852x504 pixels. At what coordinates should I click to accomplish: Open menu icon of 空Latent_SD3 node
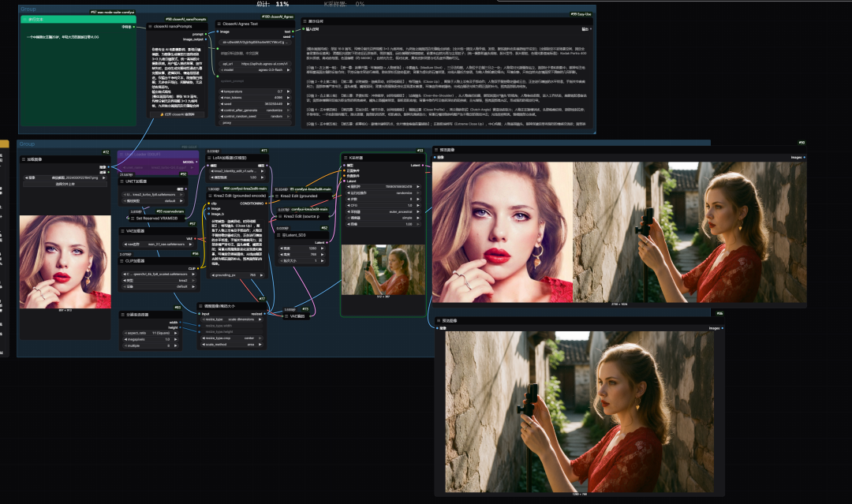280,235
